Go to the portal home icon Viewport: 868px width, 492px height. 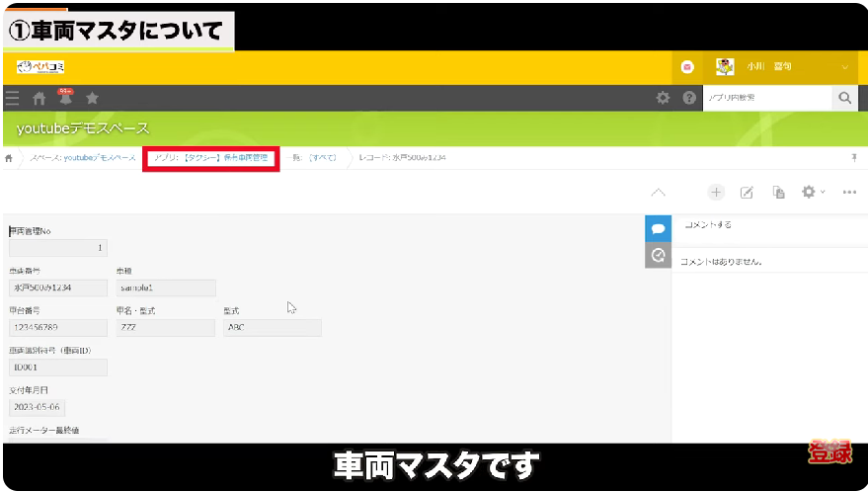[x=39, y=98]
